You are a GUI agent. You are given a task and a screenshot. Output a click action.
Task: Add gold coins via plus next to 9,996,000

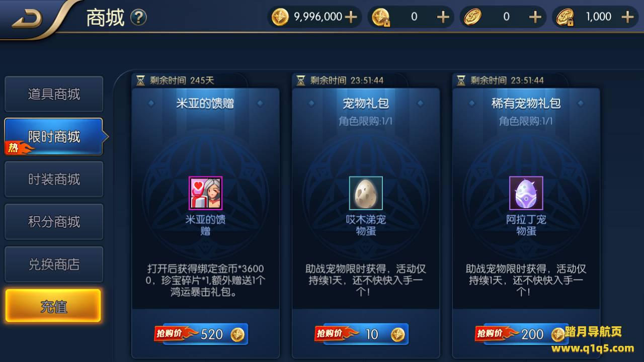(351, 17)
